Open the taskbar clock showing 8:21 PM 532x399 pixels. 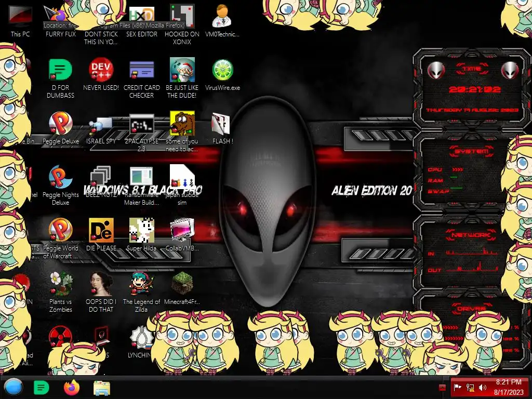[x=509, y=387]
